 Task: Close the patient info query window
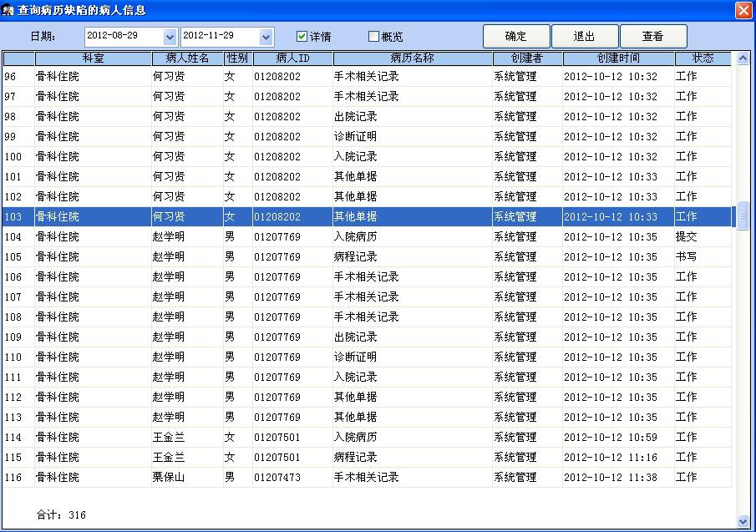(x=743, y=10)
